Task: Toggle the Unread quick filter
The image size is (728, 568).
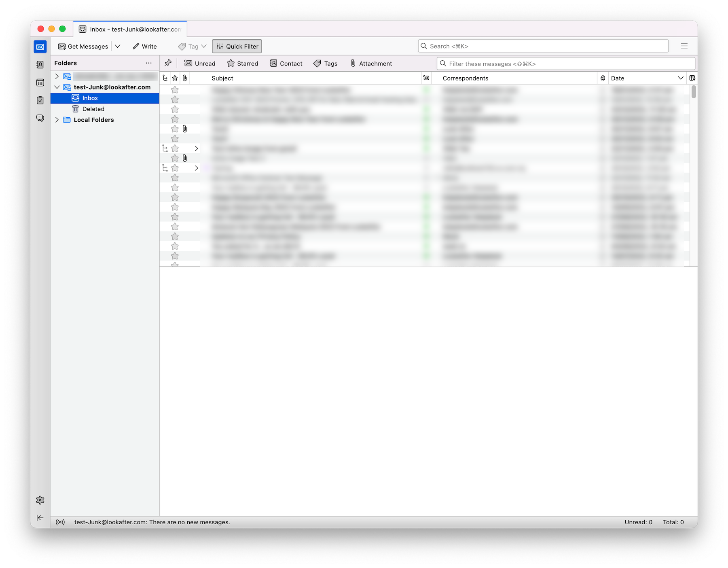Action: pyautogui.click(x=200, y=64)
